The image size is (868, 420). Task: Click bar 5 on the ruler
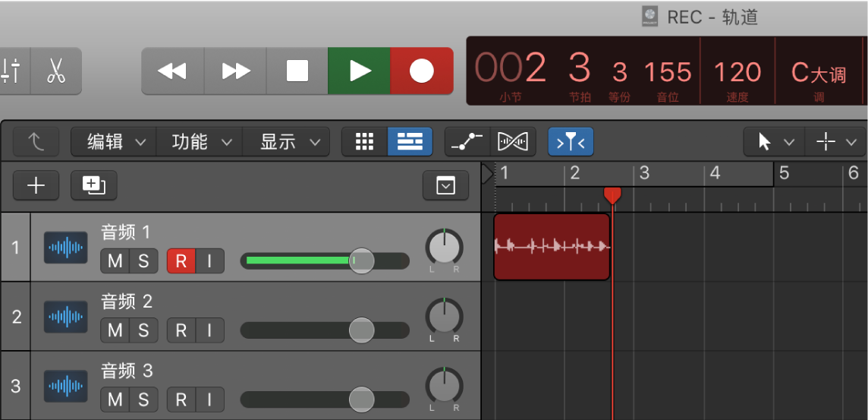coord(784,173)
